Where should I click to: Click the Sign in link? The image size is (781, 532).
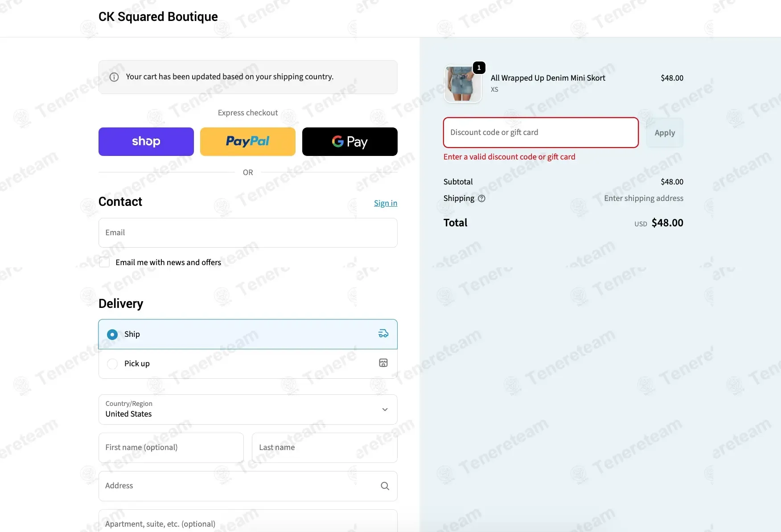pos(385,203)
